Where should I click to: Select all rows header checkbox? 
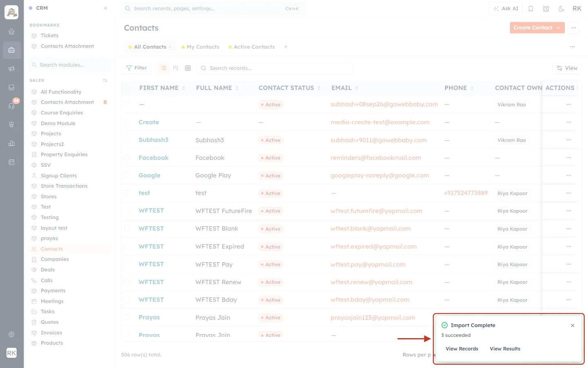pyautogui.click(x=127, y=88)
